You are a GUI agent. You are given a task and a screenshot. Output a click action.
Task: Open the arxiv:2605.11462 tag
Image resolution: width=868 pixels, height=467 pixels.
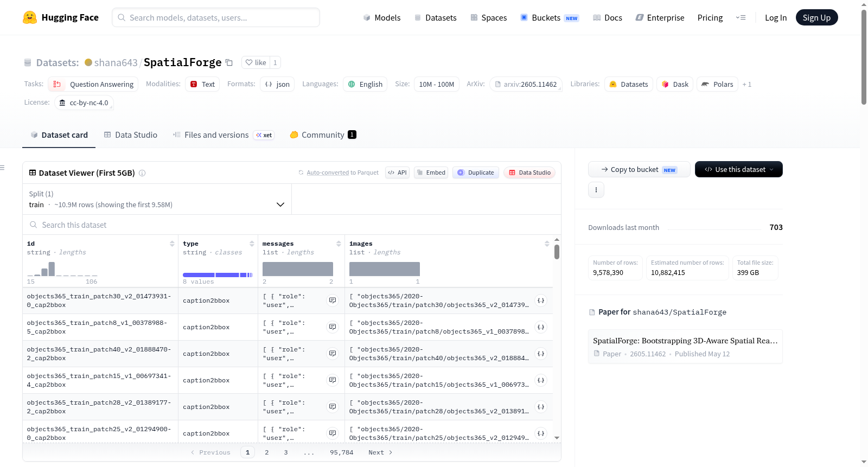[526, 84]
